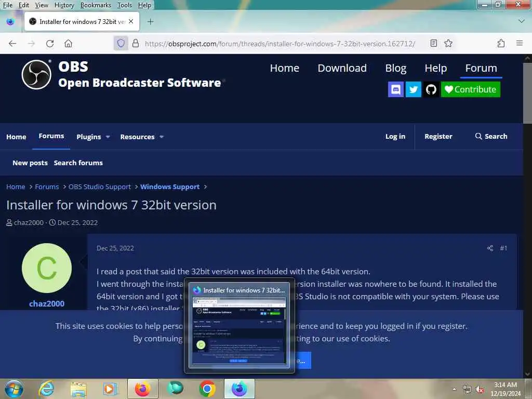Click the orange Firefox taskbar icon
532x399 pixels.
click(x=142, y=389)
